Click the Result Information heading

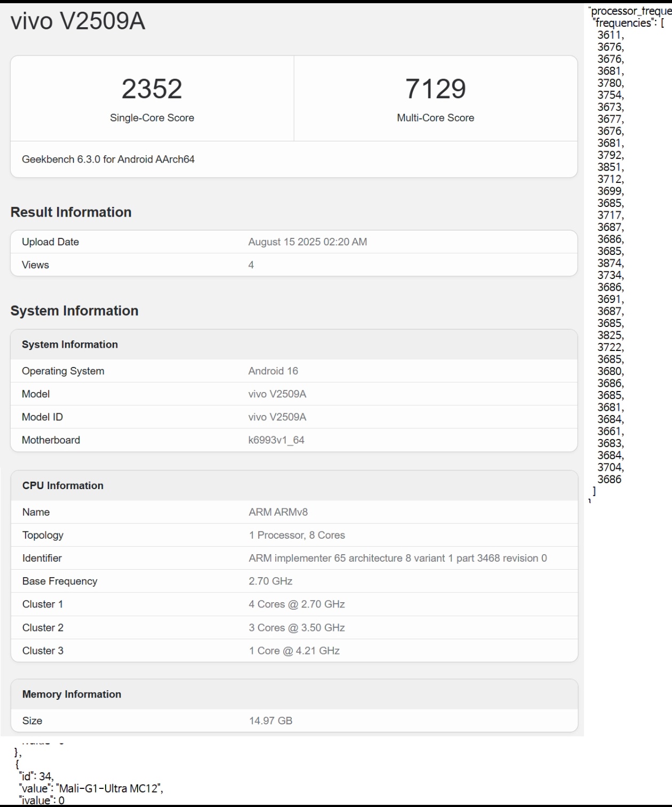point(71,212)
